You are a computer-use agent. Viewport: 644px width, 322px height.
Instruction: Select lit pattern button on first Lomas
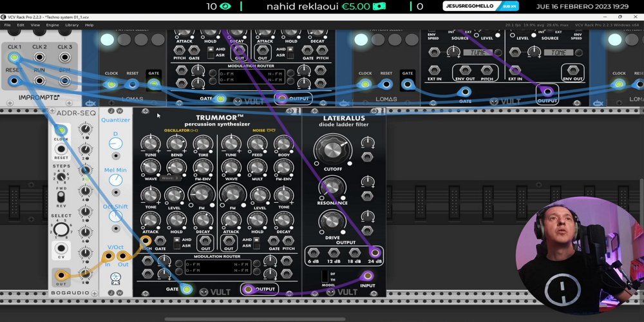(107, 39)
